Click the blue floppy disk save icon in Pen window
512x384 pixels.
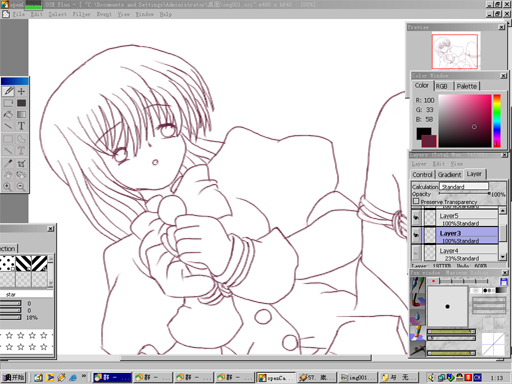[504, 281]
